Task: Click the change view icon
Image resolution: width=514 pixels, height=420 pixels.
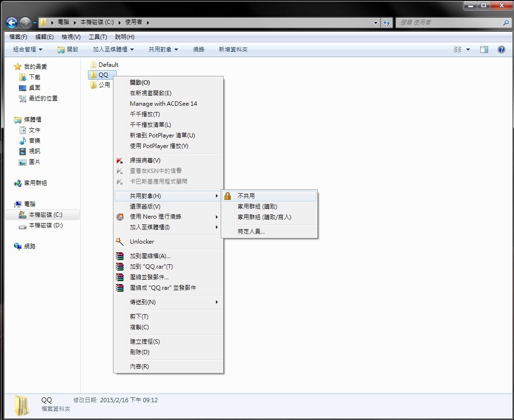Action: coord(457,49)
